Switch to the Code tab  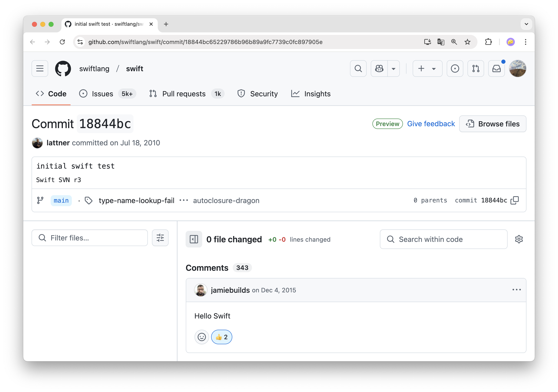point(51,94)
